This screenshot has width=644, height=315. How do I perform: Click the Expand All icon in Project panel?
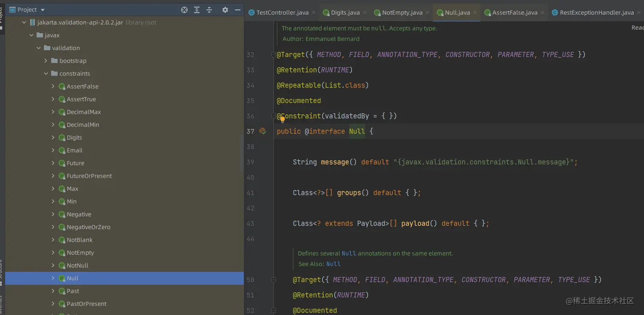pyautogui.click(x=197, y=10)
